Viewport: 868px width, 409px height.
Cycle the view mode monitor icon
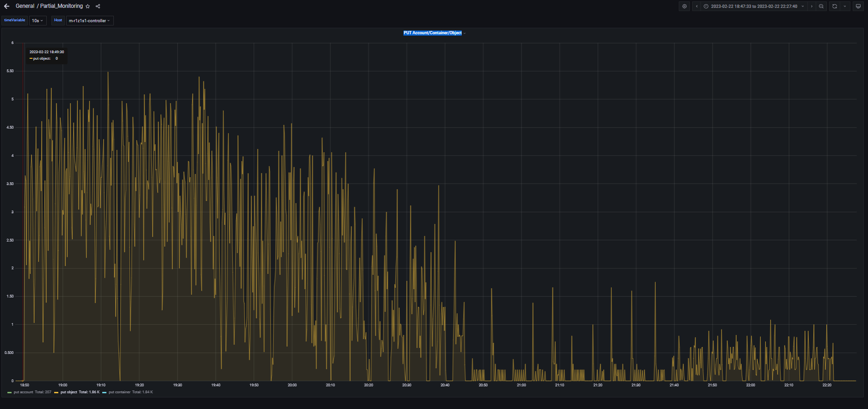click(858, 6)
